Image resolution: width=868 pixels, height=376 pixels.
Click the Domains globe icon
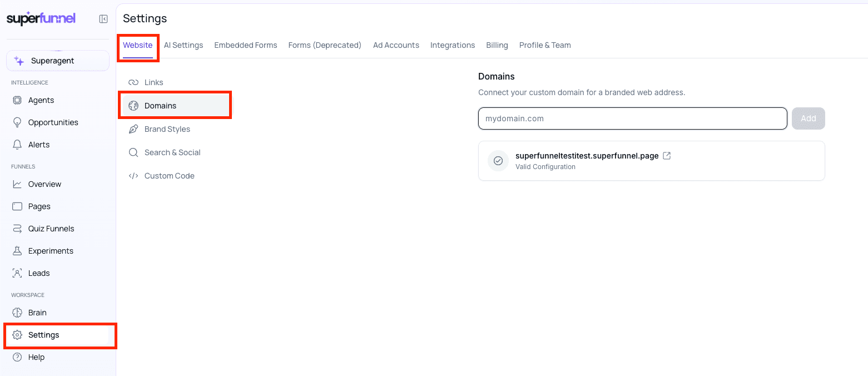coord(133,106)
